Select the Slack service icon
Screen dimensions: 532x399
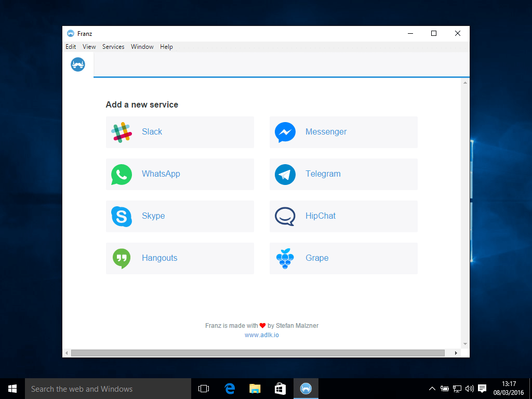(121, 132)
